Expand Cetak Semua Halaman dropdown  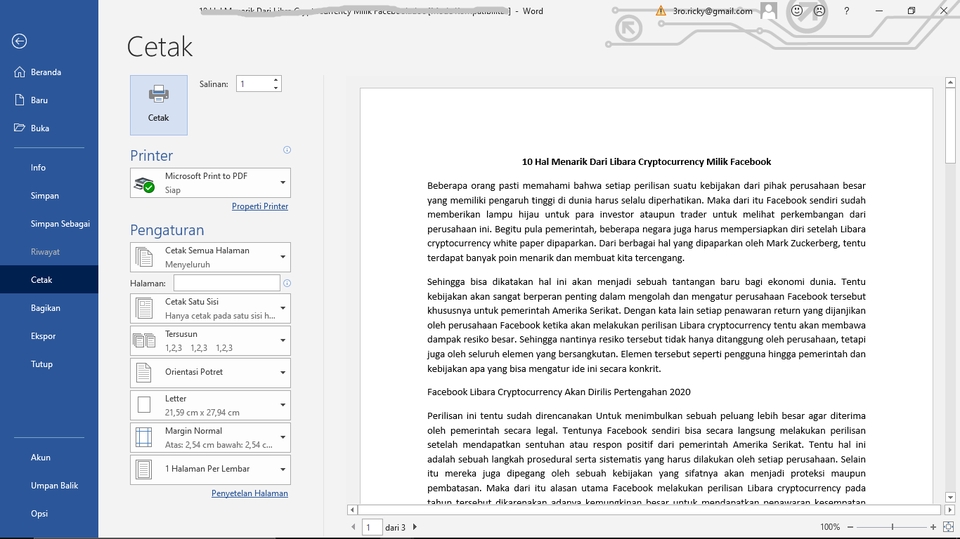[x=210, y=257]
